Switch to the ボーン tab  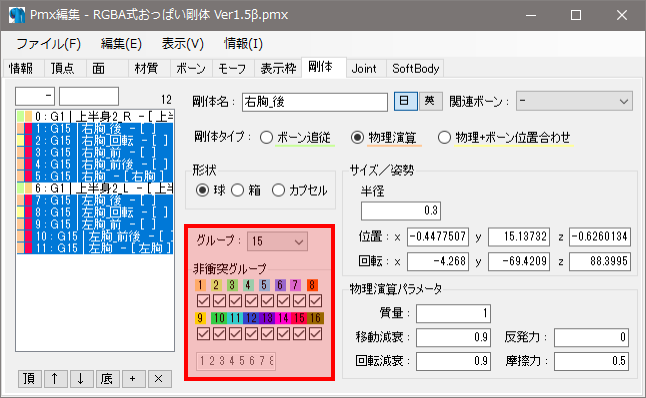click(x=191, y=68)
